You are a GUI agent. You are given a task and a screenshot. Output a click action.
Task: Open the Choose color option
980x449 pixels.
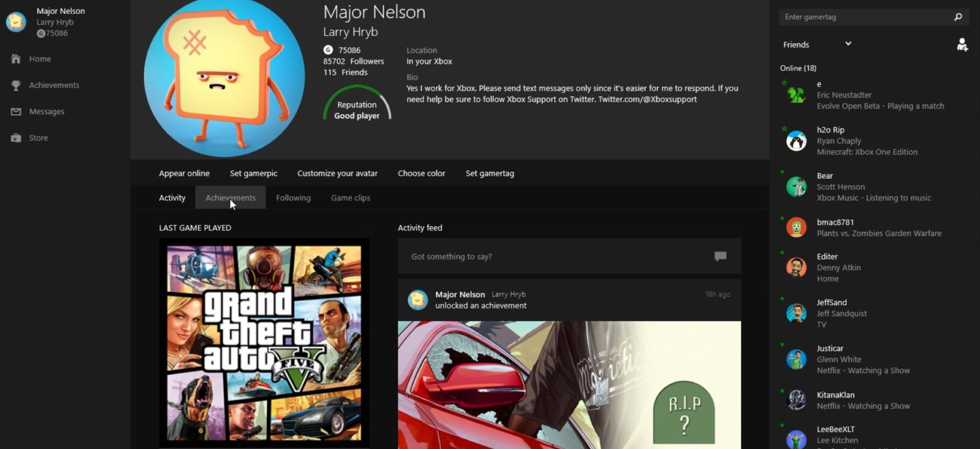421,173
